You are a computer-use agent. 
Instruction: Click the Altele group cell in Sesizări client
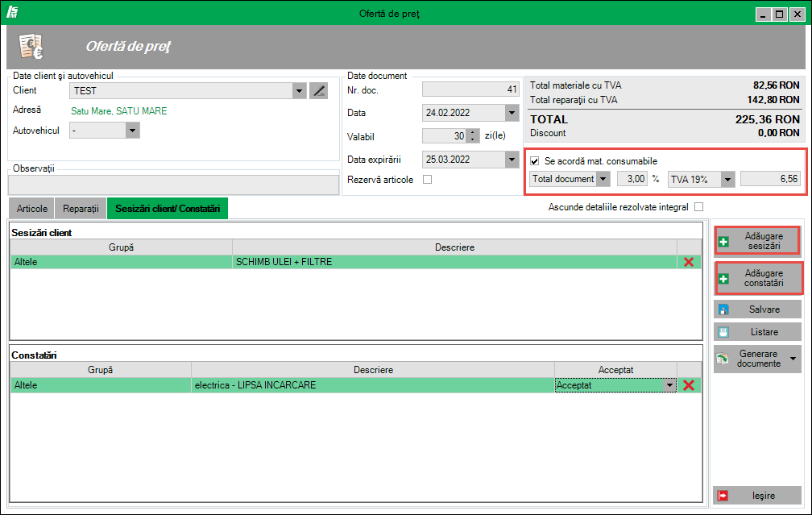tap(121, 262)
